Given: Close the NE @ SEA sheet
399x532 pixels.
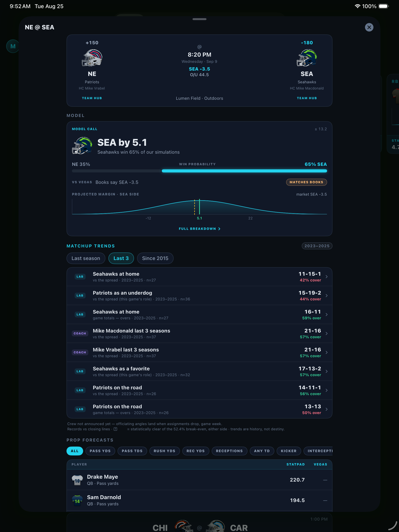Looking at the screenshot, I should point(369,27).
